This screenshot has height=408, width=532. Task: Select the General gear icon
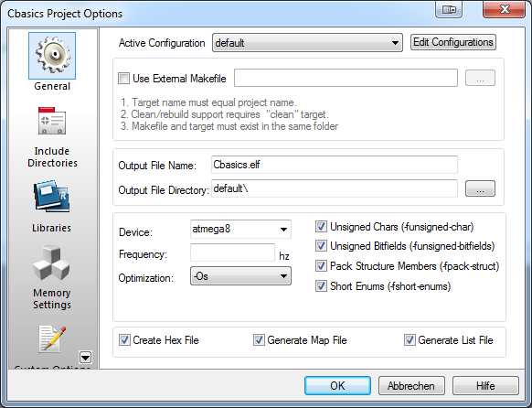click(x=52, y=56)
